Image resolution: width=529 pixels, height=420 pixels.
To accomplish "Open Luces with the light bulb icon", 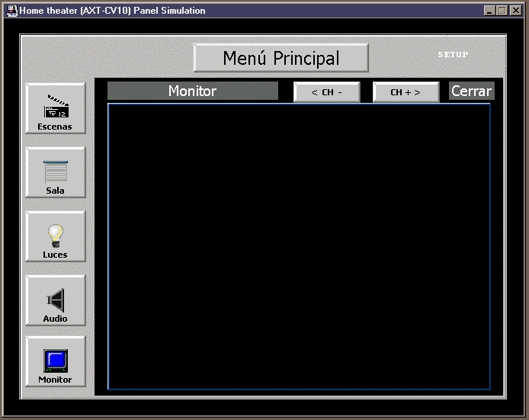I will tap(56, 235).
